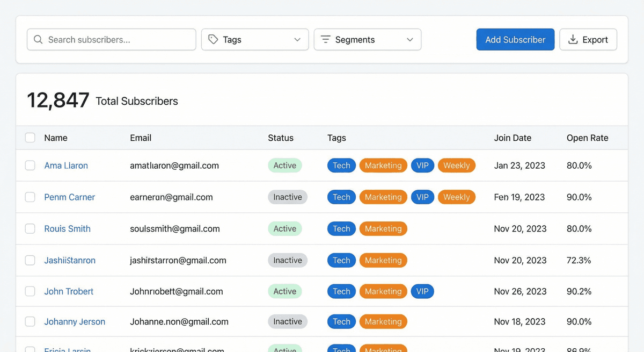Check Johanny Jerson's row checkbox

pos(30,321)
